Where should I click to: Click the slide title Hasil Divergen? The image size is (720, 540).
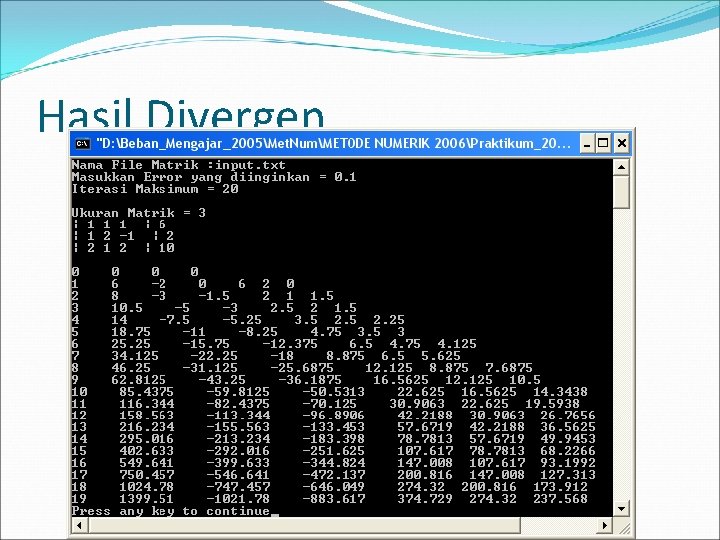tap(181, 114)
